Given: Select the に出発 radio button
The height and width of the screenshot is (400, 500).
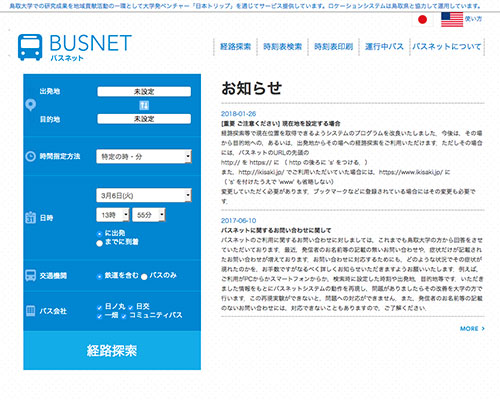Looking at the screenshot, I should (x=99, y=234).
